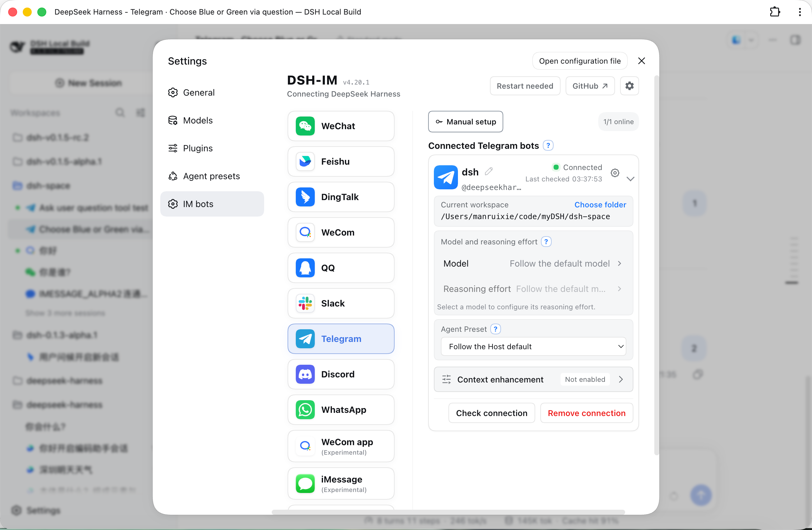Open dsh bot settings gear icon
The width and height of the screenshot is (812, 530).
(x=615, y=173)
